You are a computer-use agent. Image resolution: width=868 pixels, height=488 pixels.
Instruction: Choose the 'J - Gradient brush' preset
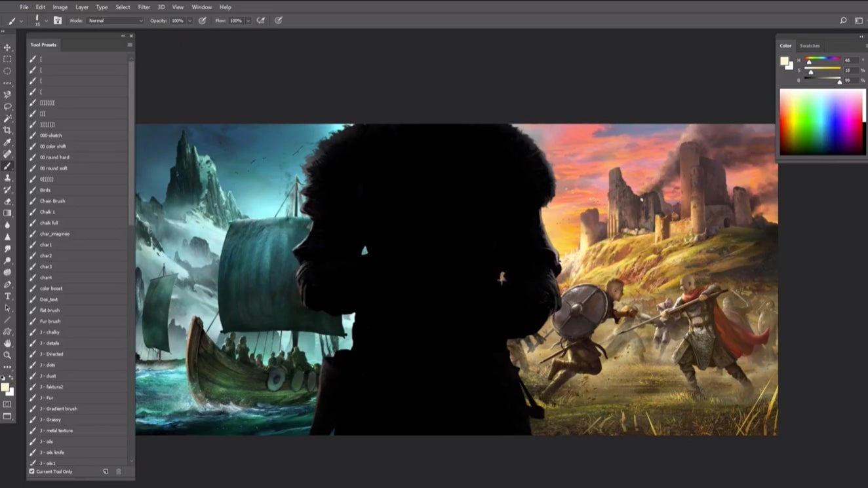(x=59, y=409)
